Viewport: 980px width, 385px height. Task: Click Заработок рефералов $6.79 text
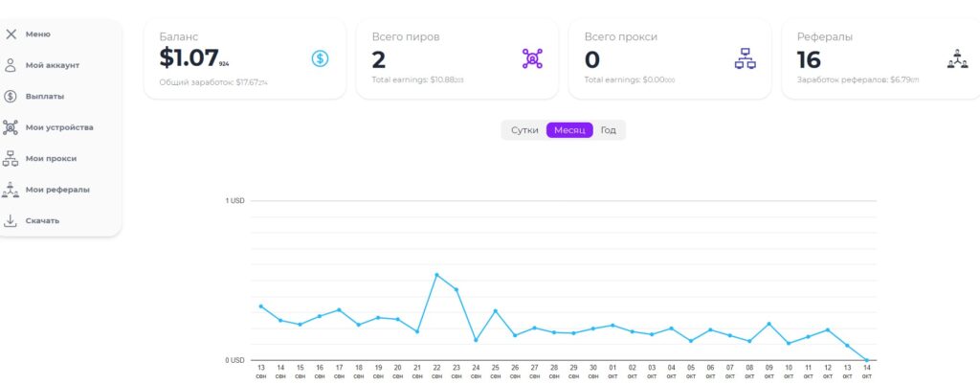857,80
